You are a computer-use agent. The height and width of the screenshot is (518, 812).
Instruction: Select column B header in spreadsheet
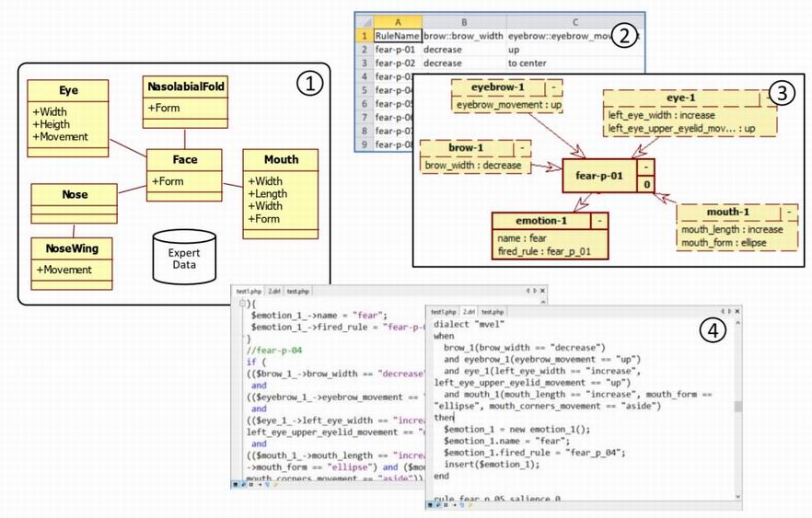[x=464, y=22]
